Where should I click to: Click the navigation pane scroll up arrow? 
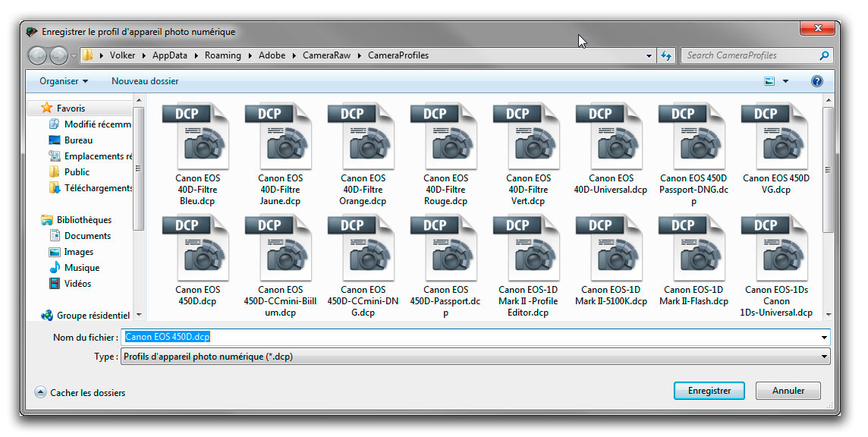[139, 100]
